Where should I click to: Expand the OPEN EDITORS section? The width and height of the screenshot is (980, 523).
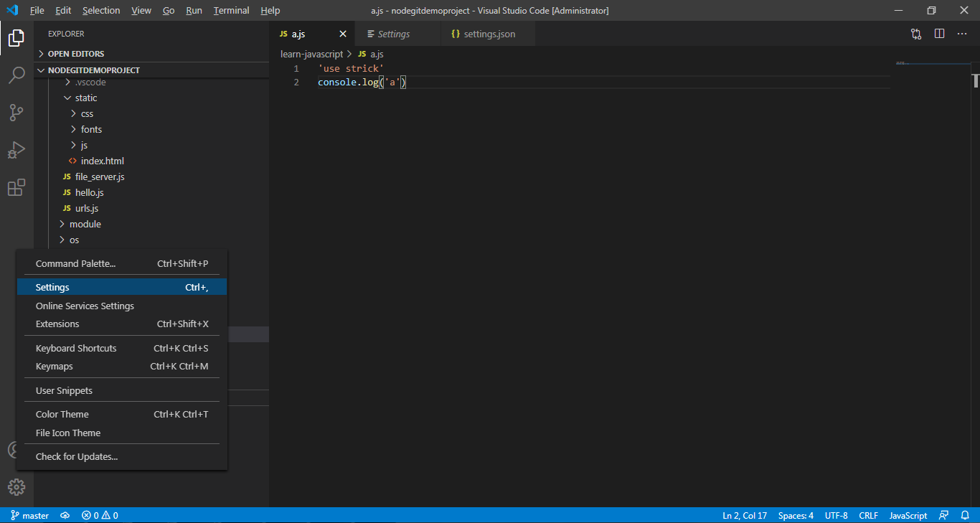(x=75, y=54)
